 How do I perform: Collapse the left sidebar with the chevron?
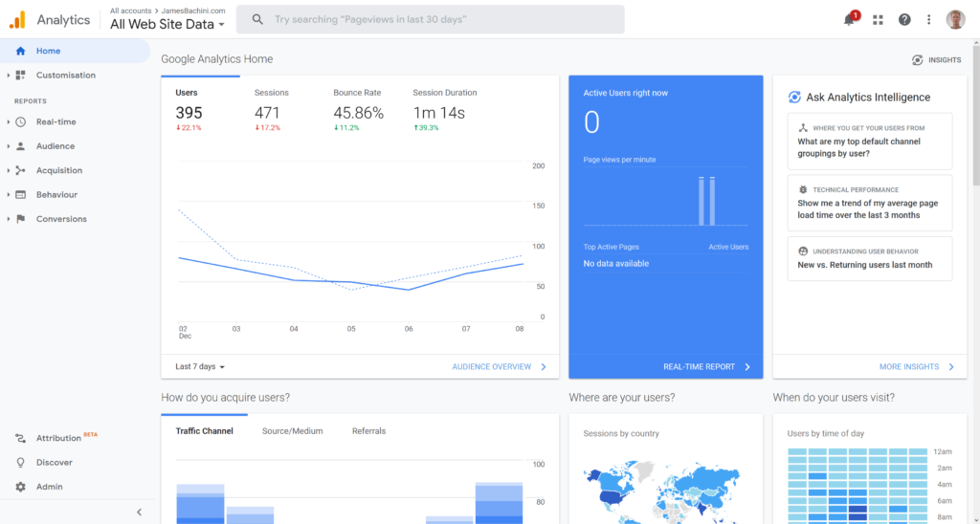(x=140, y=513)
